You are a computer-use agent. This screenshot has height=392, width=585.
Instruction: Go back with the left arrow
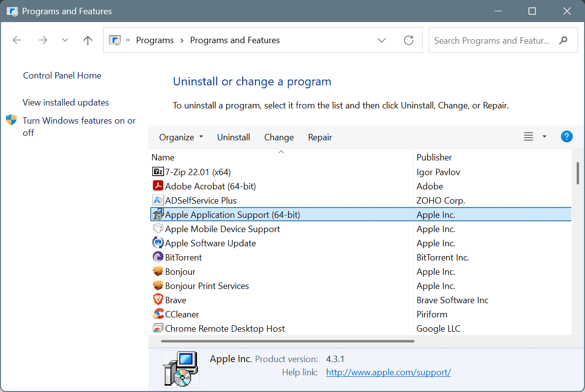[x=17, y=40]
